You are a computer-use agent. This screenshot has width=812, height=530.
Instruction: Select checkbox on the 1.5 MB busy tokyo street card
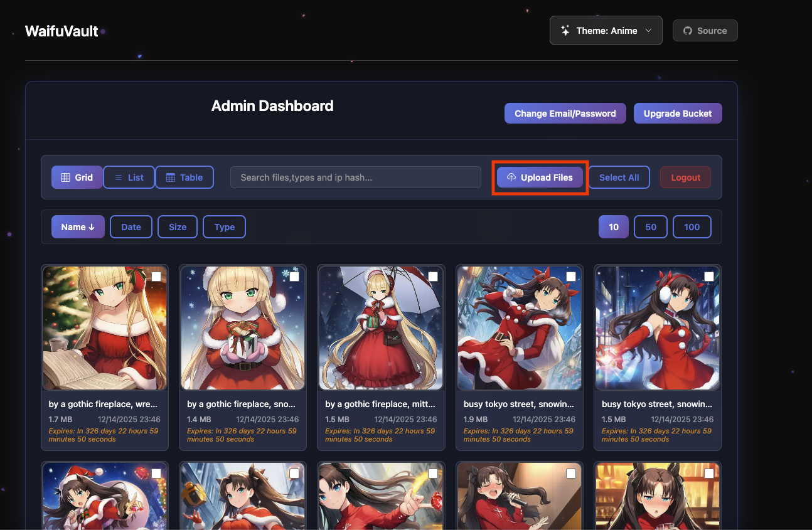pos(709,277)
